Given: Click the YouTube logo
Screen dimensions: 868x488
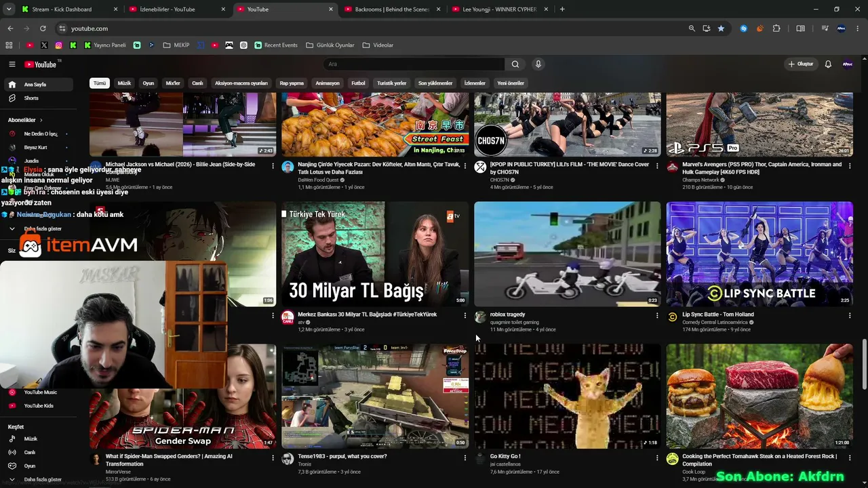Looking at the screenshot, I should (41, 64).
